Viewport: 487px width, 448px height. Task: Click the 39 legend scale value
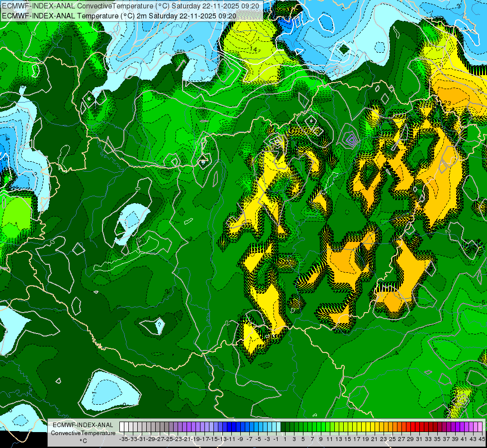455,439
